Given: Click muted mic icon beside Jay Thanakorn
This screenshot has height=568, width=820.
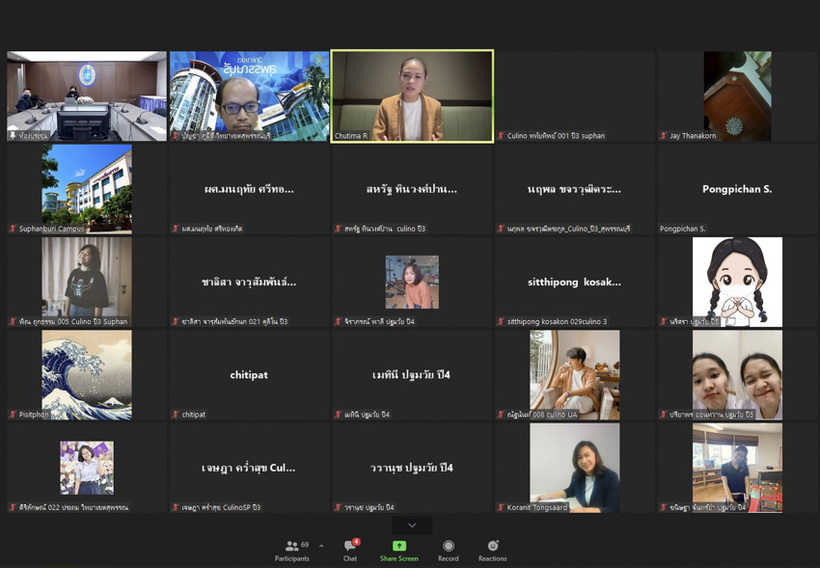Looking at the screenshot, I should pos(664,136).
